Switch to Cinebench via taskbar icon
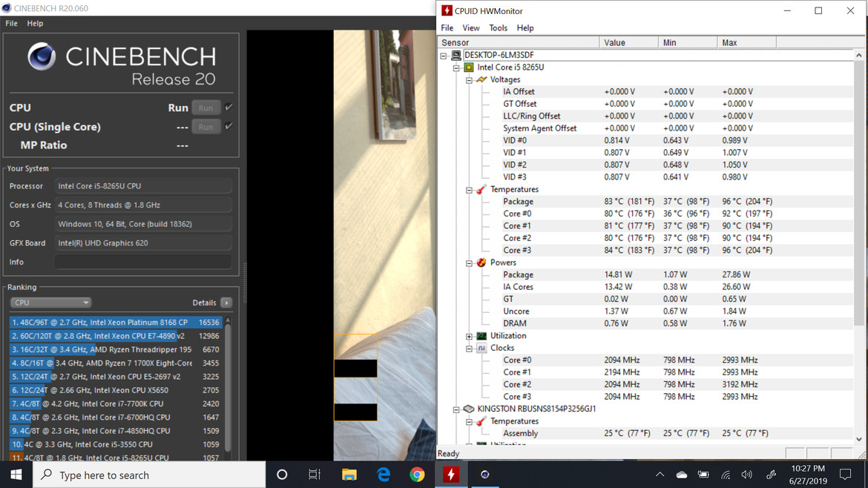Screen dimensions: 868x488 click(x=485, y=475)
